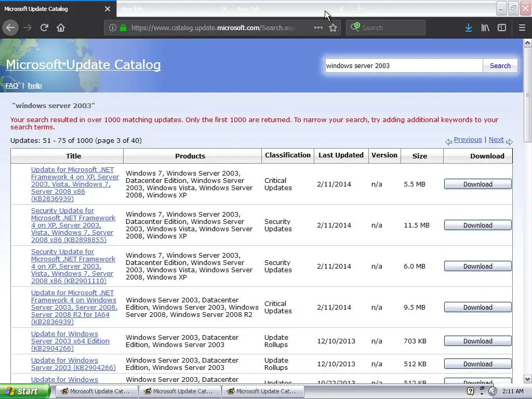
Task: Click the catalog search field containing windows server 2003
Action: pyautogui.click(x=403, y=65)
